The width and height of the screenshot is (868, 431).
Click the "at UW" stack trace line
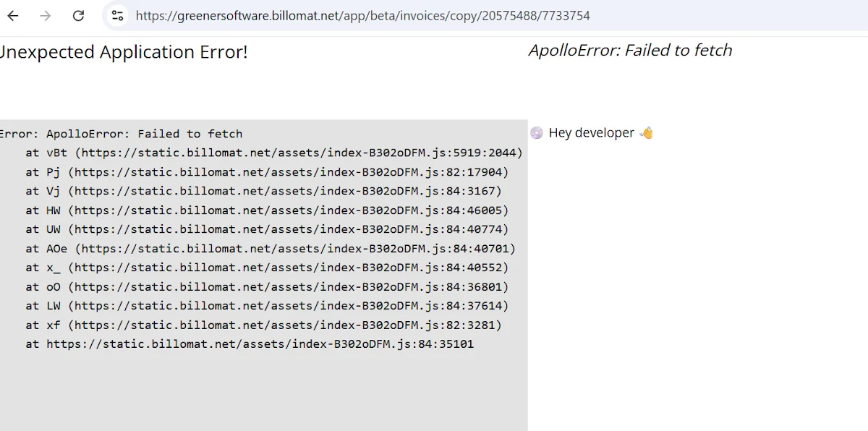click(267, 229)
